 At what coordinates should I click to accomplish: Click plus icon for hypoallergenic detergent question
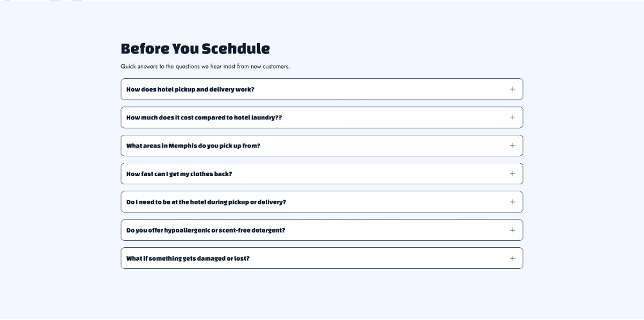[x=512, y=230]
